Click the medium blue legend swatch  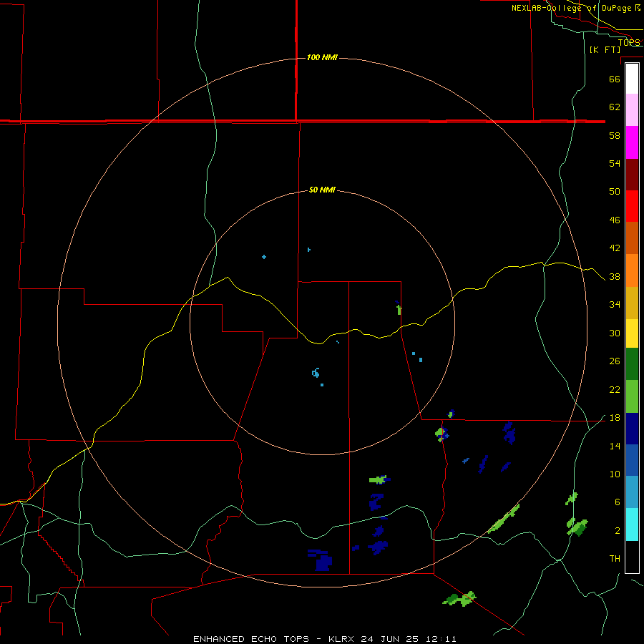[x=632, y=460]
